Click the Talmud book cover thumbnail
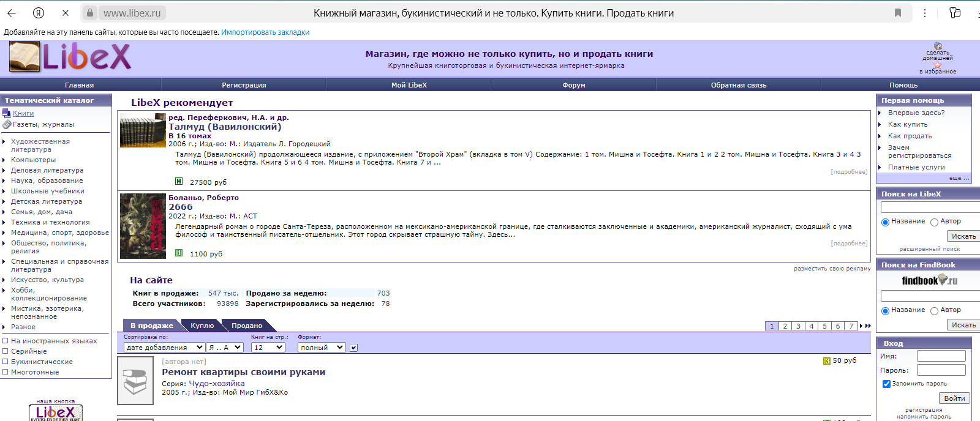Screen dimensions: 980x421 click(143, 130)
